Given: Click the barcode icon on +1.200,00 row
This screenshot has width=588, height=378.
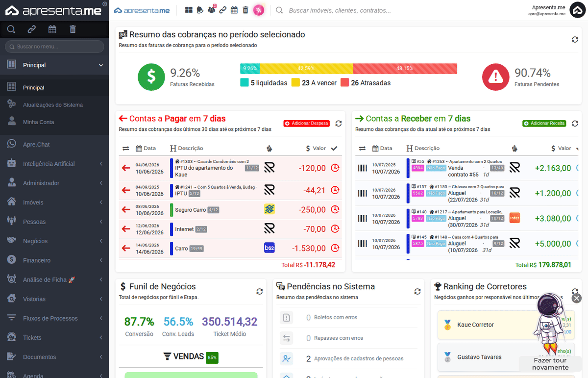Looking at the screenshot, I should coord(362,193).
